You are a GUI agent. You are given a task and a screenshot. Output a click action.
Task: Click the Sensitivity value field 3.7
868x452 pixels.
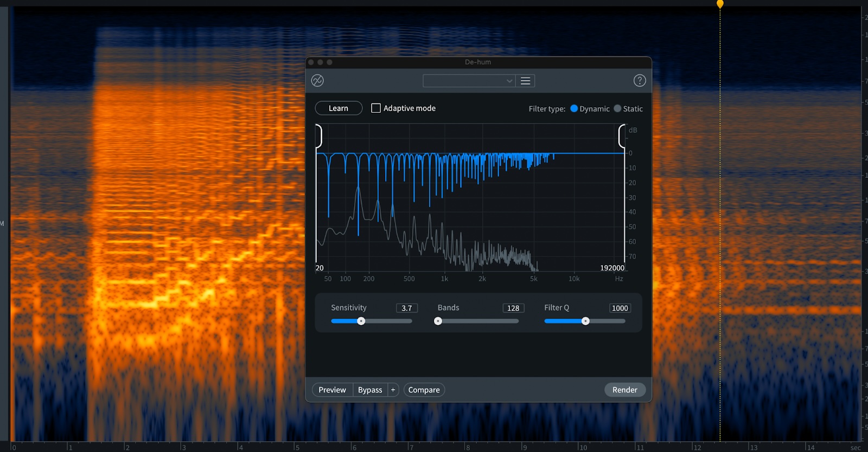(407, 308)
